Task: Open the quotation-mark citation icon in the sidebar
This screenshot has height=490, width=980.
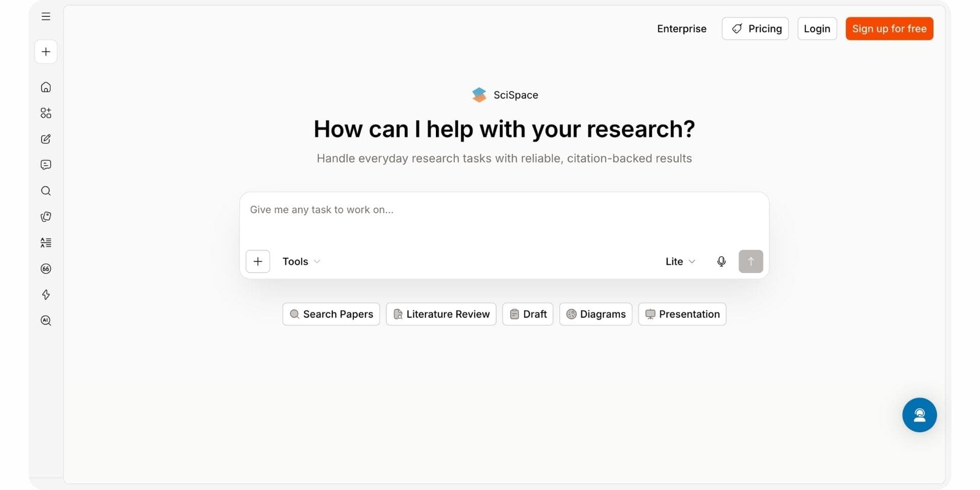Action: (46, 268)
